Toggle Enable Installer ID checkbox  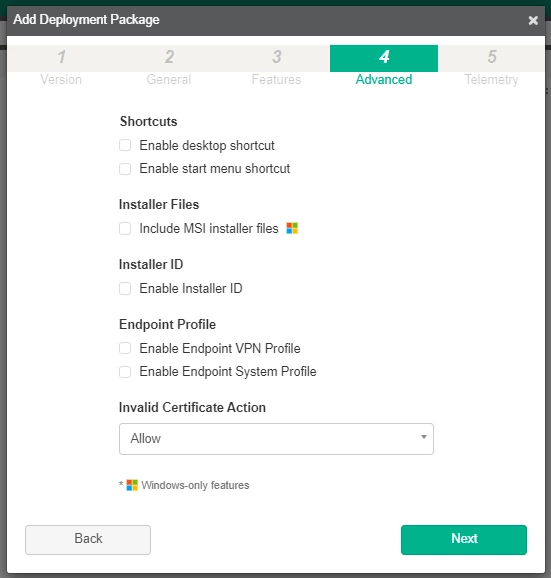click(125, 288)
